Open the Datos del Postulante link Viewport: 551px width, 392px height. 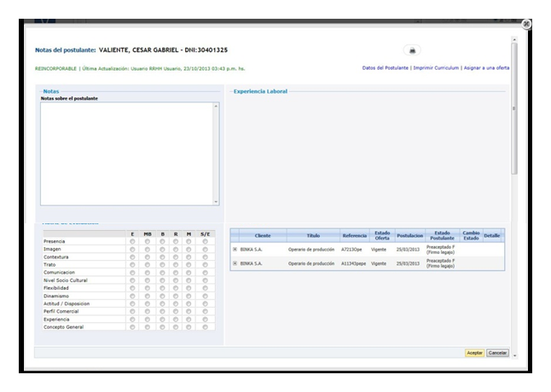(385, 67)
